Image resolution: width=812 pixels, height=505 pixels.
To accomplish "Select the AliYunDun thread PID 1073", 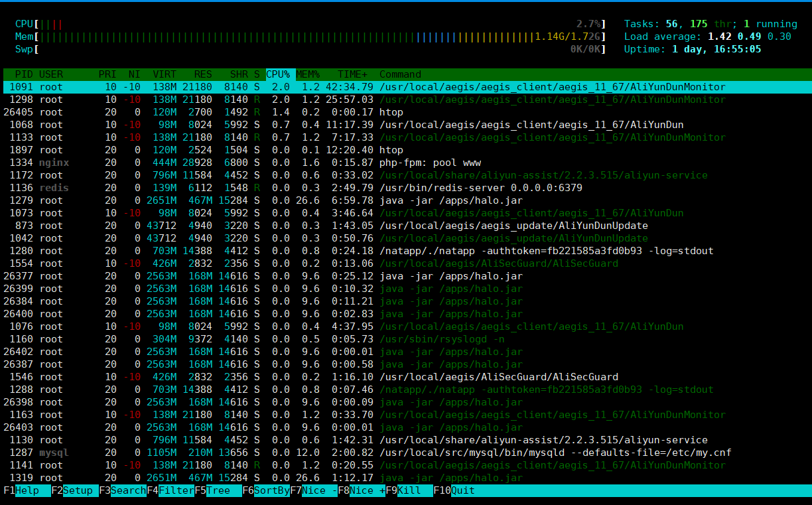I will click(406, 213).
